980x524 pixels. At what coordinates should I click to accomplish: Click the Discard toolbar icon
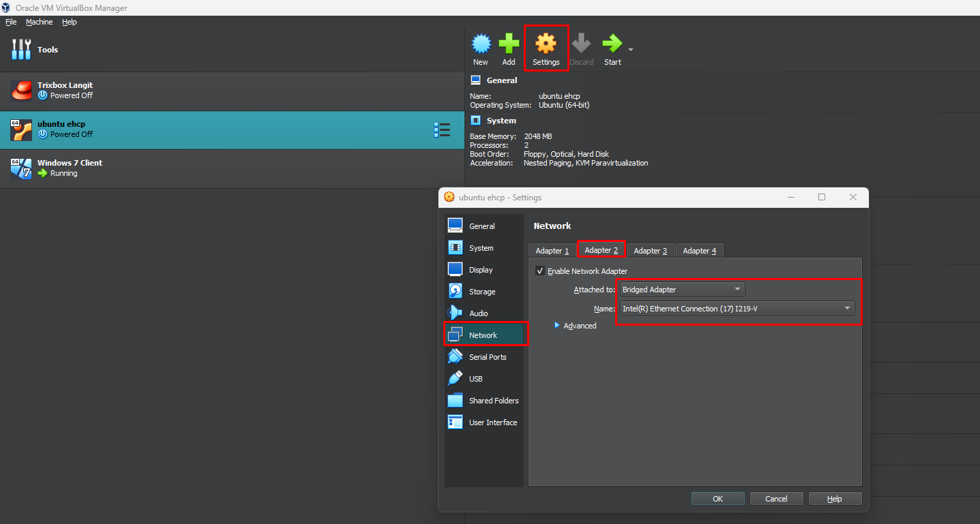click(581, 44)
